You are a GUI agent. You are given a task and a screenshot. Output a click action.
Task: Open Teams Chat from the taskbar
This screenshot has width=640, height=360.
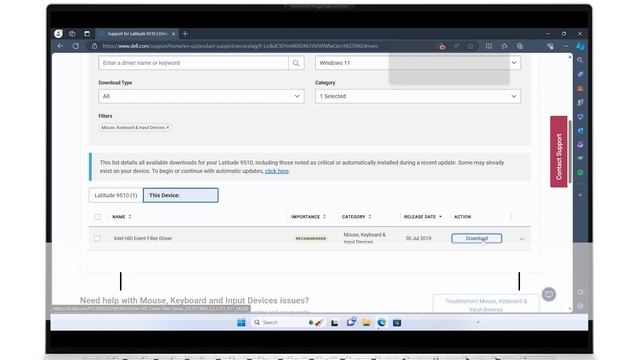point(351,322)
